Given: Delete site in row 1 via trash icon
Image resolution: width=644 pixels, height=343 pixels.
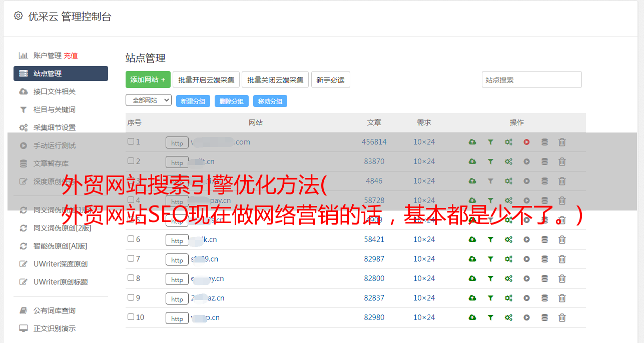Looking at the screenshot, I should pos(562,142).
